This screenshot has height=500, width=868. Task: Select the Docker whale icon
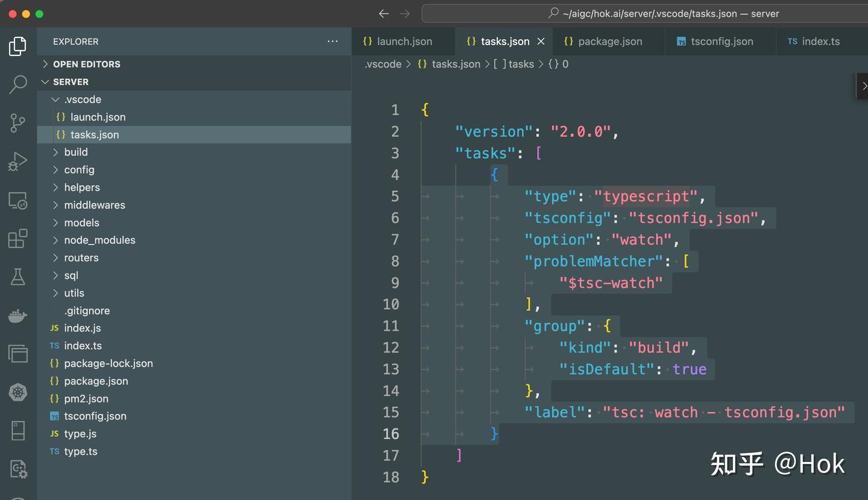click(17, 315)
